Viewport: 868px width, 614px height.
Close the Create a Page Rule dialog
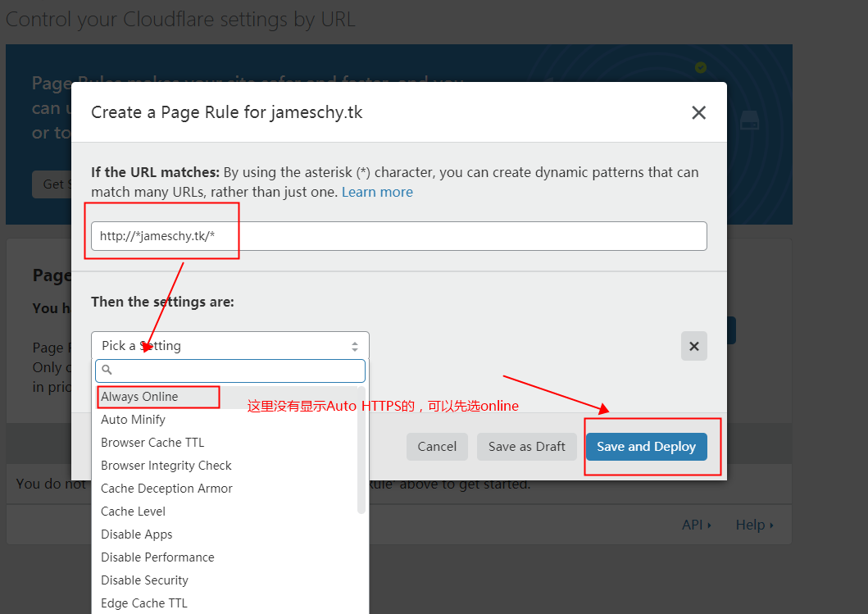point(698,113)
